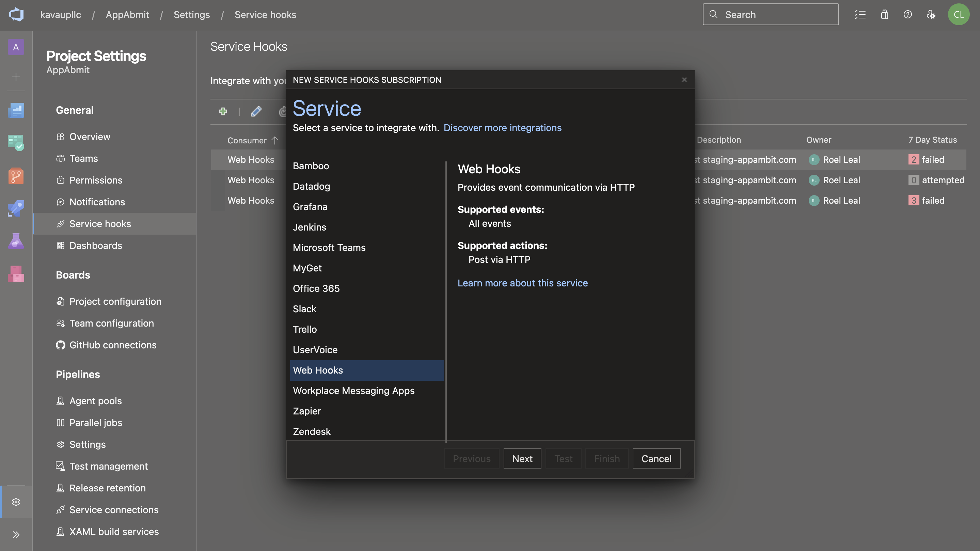Click the Cancel button
The height and width of the screenshot is (551, 980).
[656, 458]
